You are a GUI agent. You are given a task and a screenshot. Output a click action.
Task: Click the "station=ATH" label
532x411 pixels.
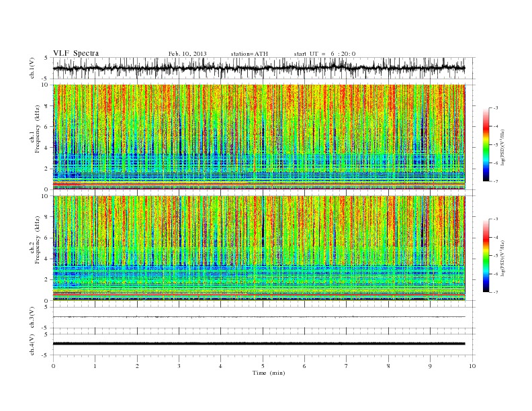[249, 54]
